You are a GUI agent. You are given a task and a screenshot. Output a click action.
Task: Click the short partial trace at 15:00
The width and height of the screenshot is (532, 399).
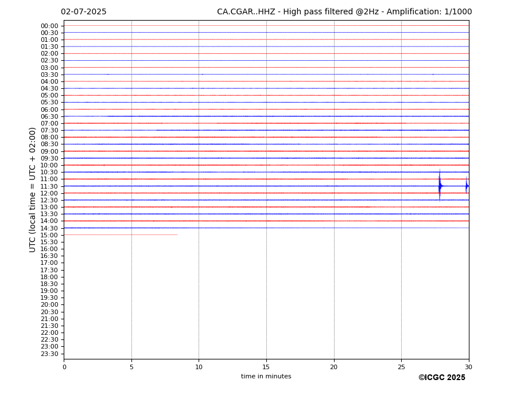(121, 235)
